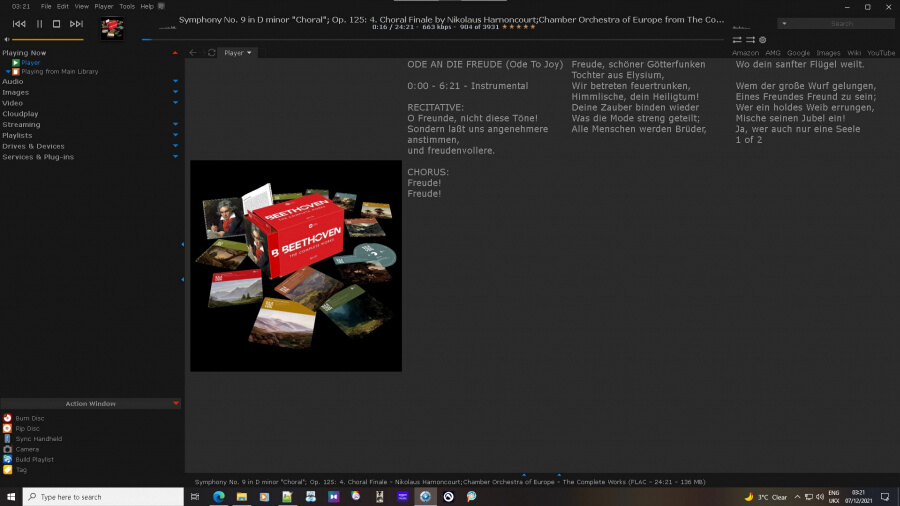Viewport: 900px width, 506px height.
Task: Show hidden system tray icons
Action: pyautogui.click(x=797, y=497)
